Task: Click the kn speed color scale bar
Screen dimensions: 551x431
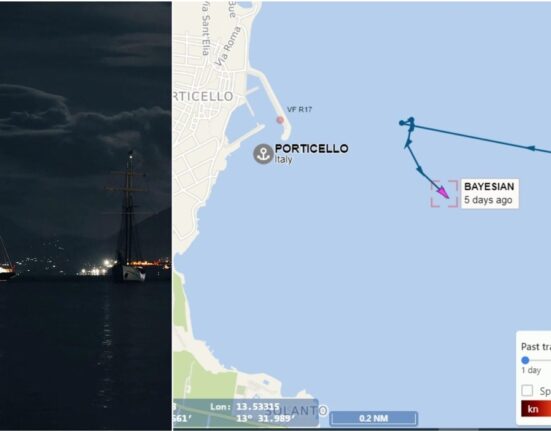Action: pos(536,409)
